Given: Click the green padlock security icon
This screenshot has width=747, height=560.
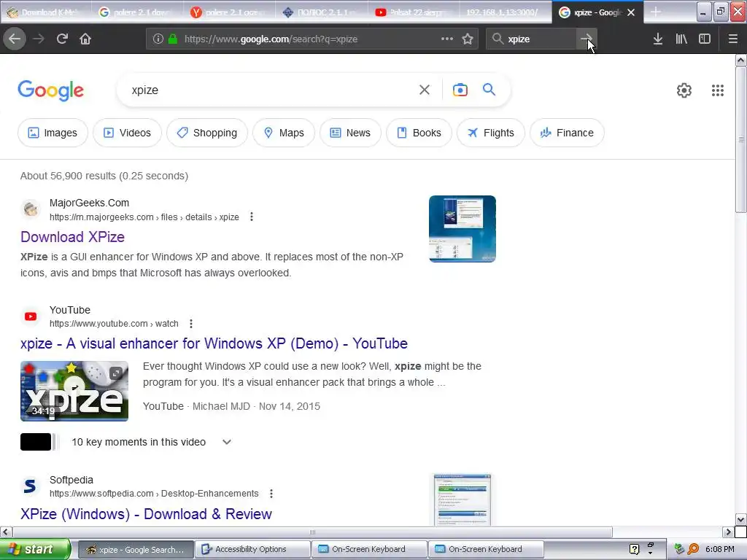Looking at the screenshot, I should coord(173,39).
